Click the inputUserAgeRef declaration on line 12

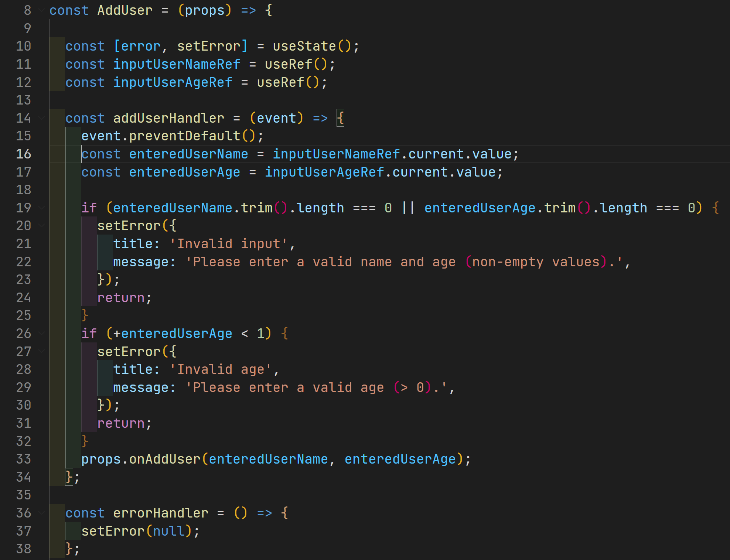pyautogui.click(x=173, y=82)
